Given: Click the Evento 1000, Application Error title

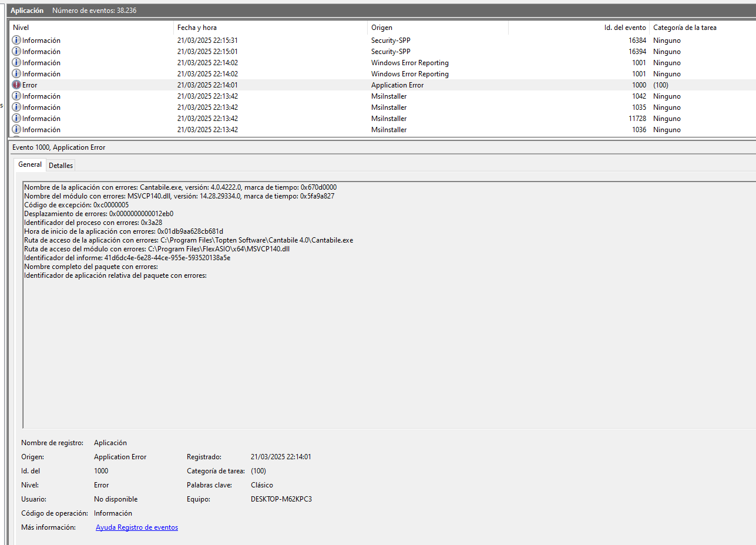Looking at the screenshot, I should click(x=59, y=147).
